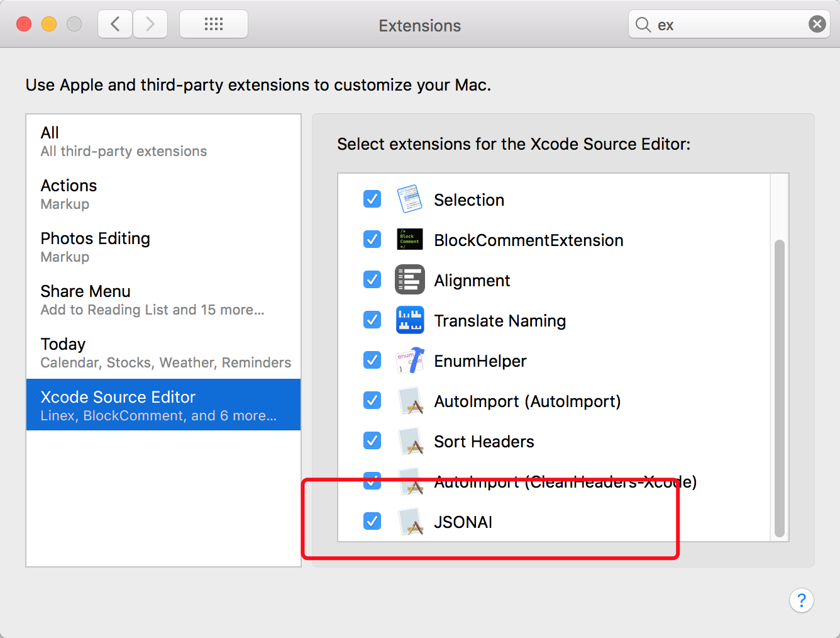This screenshot has height=638, width=840.
Task: Select the All category in sidebar
Action: (163, 142)
